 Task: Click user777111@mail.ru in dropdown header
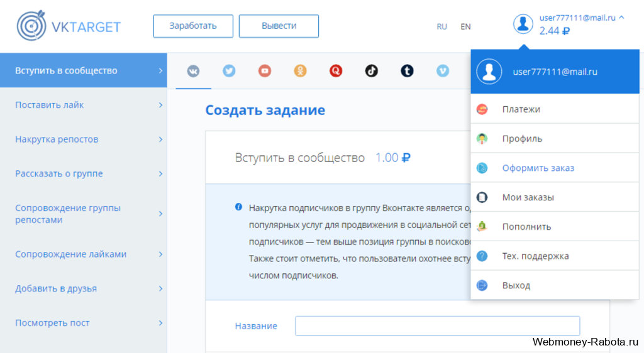point(555,72)
